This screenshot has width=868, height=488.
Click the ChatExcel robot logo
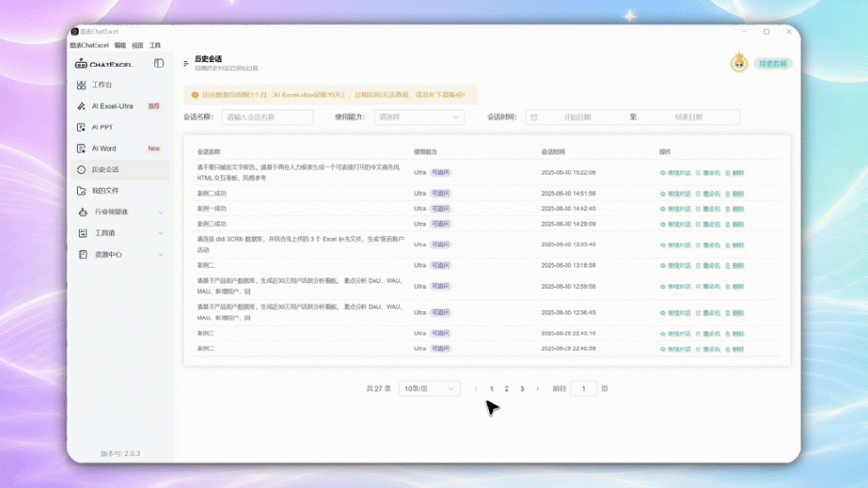tap(81, 64)
